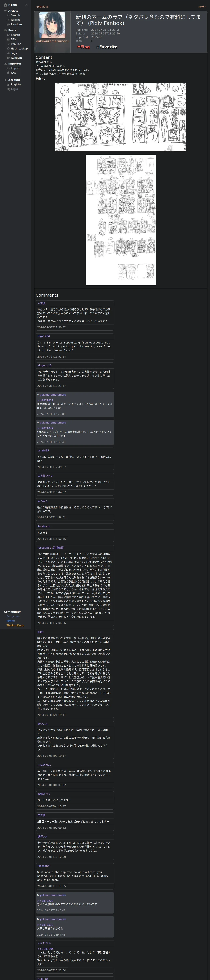Open the FAQ page

pyautogui.click(x=13, y=73)
